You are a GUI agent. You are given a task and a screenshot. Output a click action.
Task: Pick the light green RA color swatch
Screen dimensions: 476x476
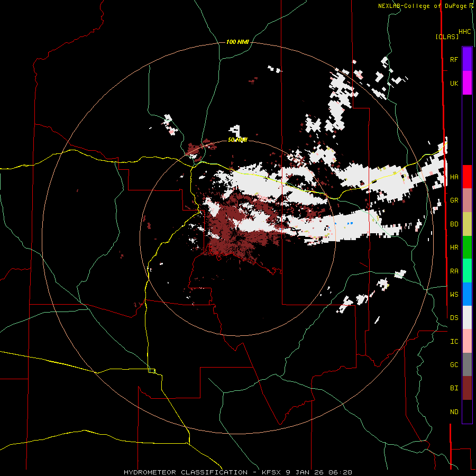coord(467,271)
